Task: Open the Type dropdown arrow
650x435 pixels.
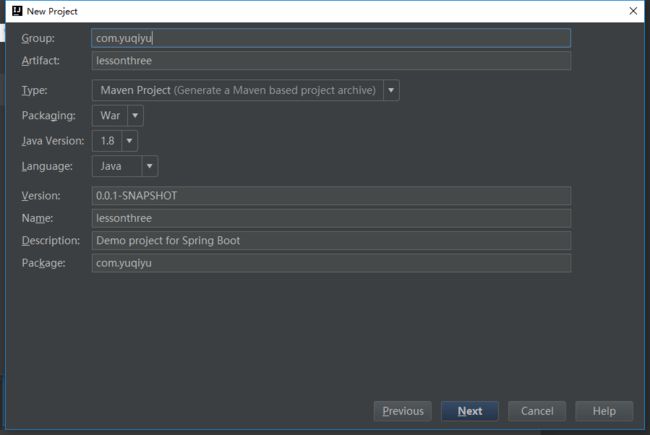Action: [391, 90]
